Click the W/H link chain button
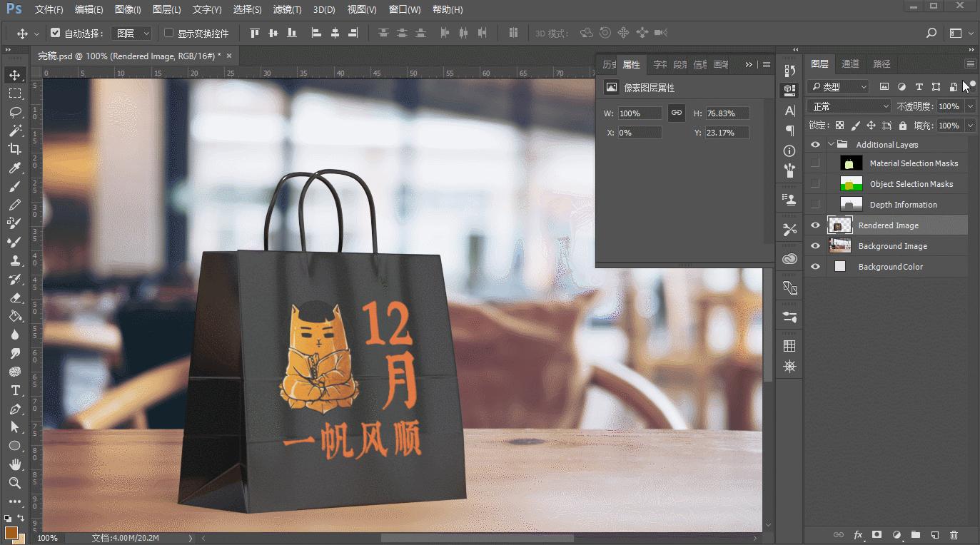This screenshot has height=545, width=980. pos(676,113)
